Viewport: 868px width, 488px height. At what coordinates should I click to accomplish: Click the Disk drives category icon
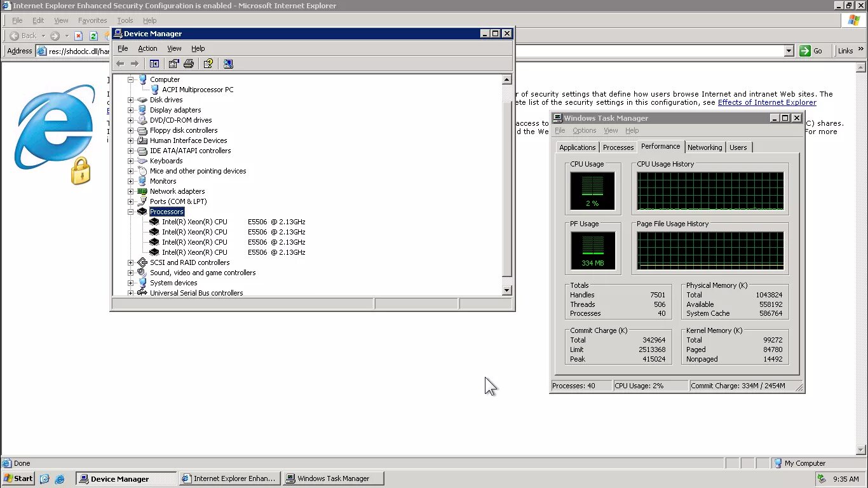tap(142, 100)
